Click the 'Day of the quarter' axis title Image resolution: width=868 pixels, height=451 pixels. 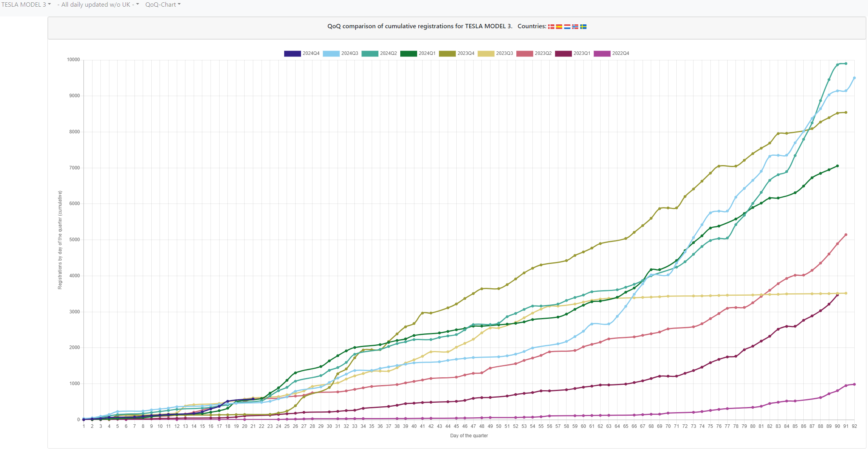(469, 436)
